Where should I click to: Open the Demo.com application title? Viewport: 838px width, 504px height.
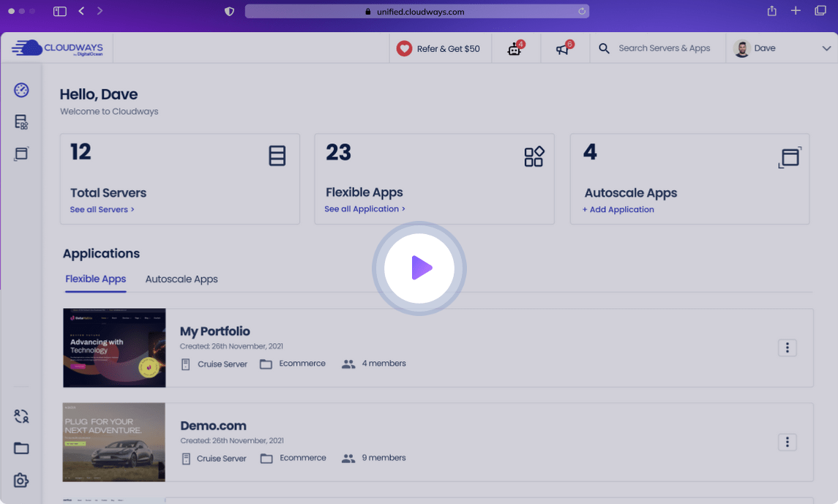pos(213,426)
